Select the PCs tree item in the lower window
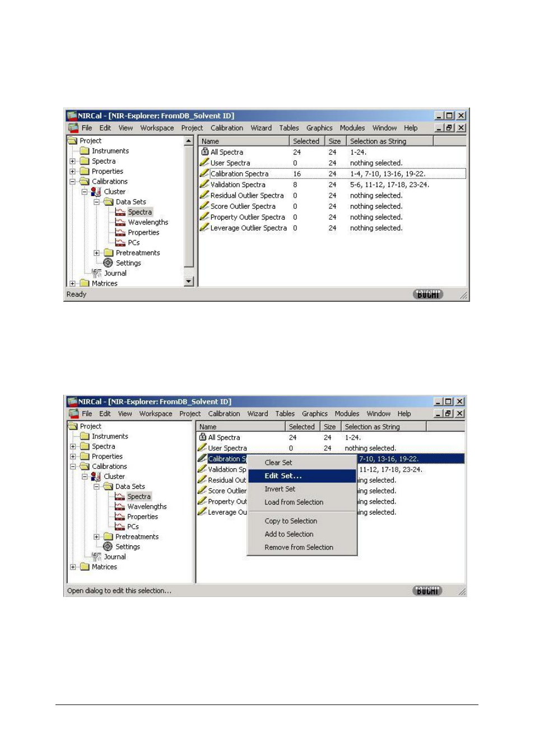 click(133, 526)
